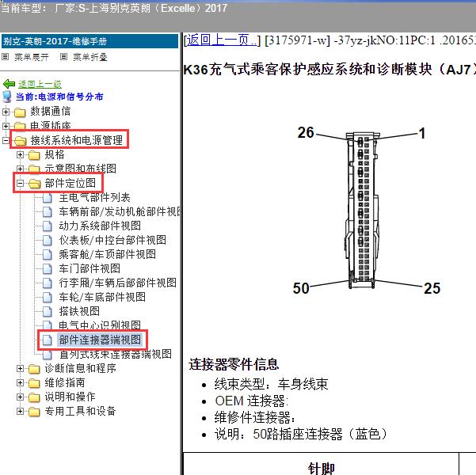
Task: Click the 菜单折叠 list icon
Action: click(63, 57)
